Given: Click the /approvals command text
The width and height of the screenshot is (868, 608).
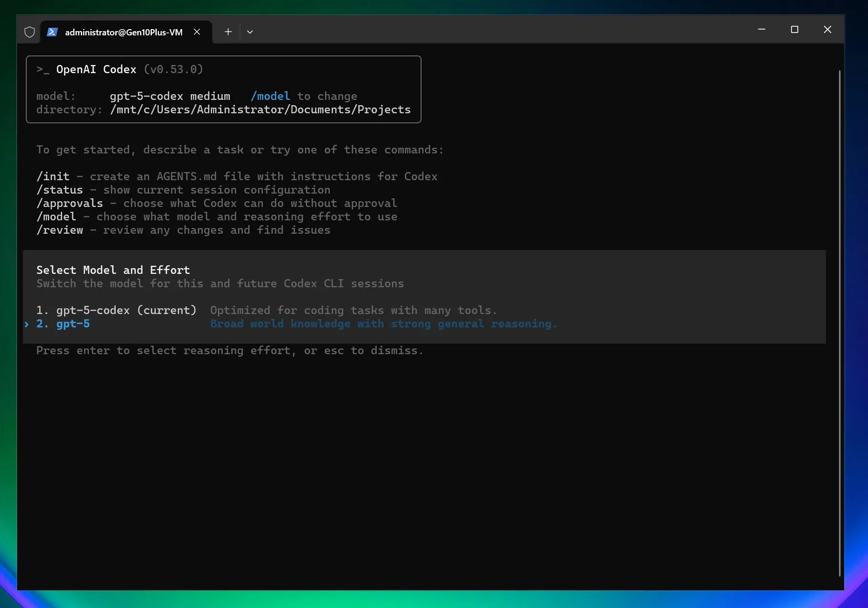Looking at the screenshot, I should [x=70, y=204].
